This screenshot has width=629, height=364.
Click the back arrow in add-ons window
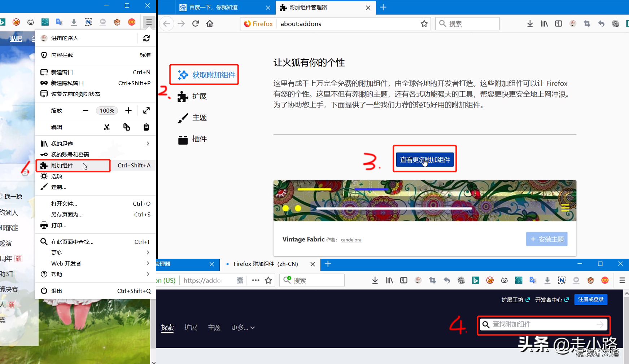tap(167, 24)
